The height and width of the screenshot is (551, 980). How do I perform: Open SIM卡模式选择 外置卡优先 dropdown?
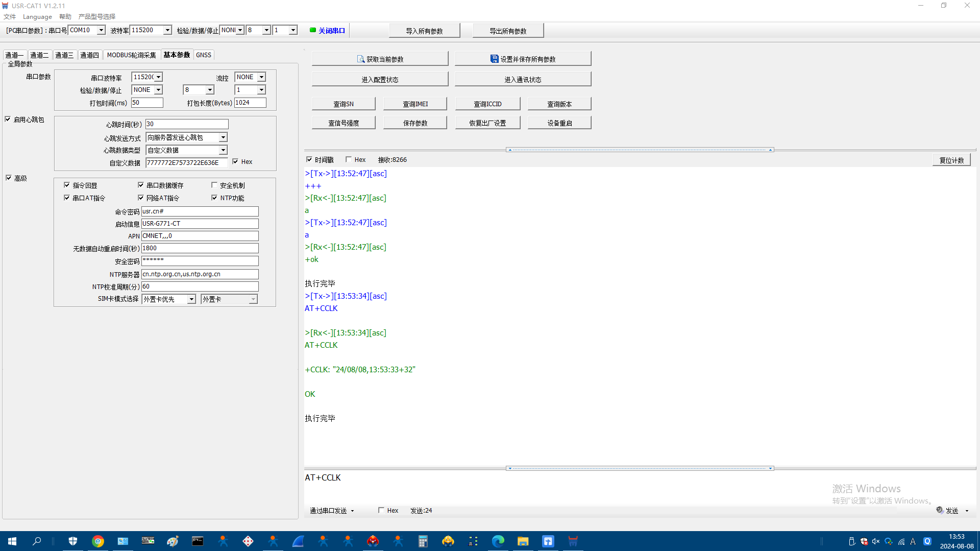point(191,299)
